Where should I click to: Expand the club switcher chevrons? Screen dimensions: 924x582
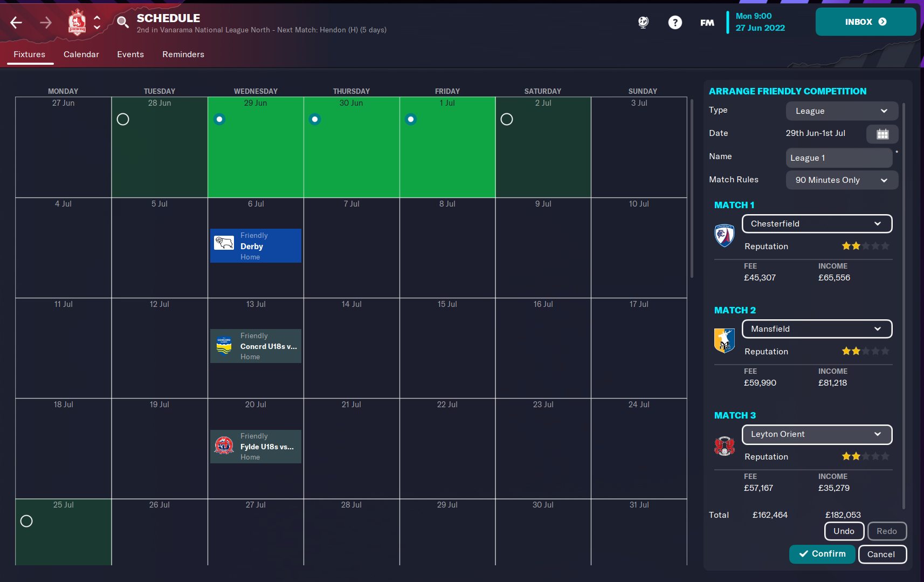tap(97, 22)
